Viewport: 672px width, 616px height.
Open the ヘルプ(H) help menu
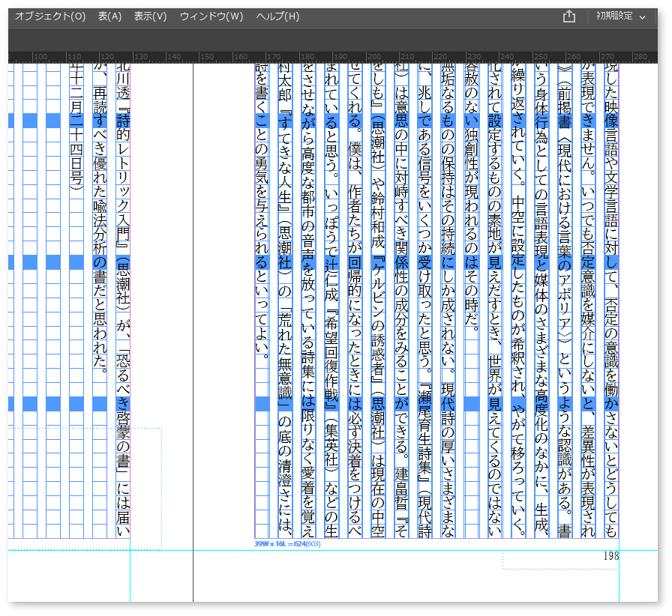[277, 16]
